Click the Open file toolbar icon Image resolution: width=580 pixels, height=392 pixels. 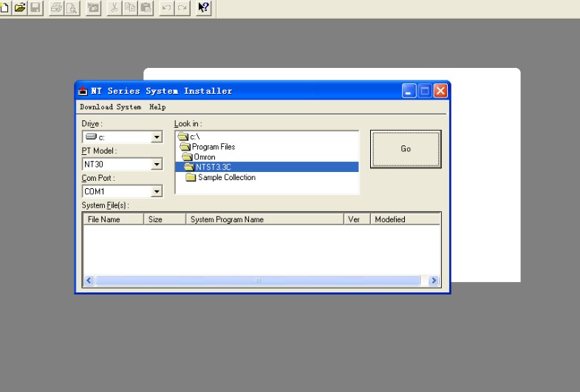coord(18,8)
